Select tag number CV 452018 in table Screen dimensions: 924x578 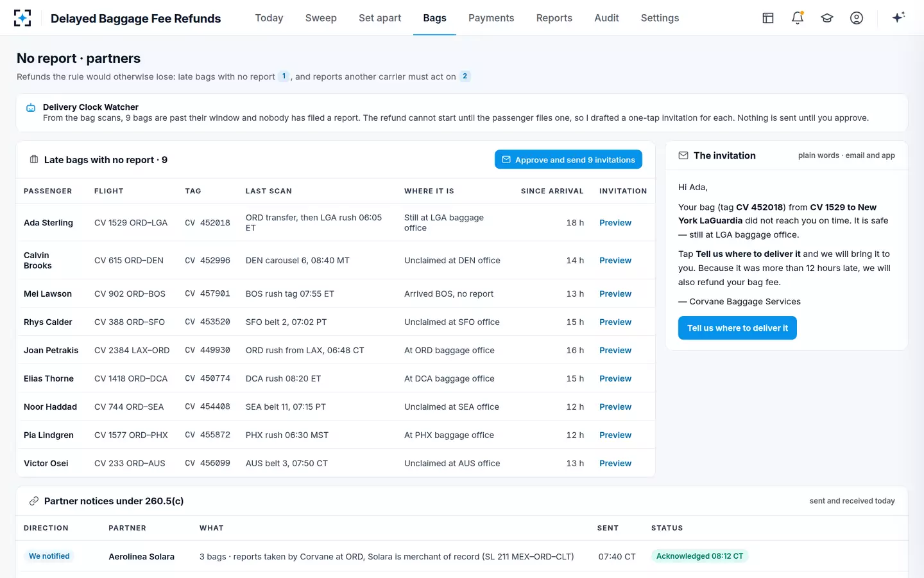coord(207,223)
